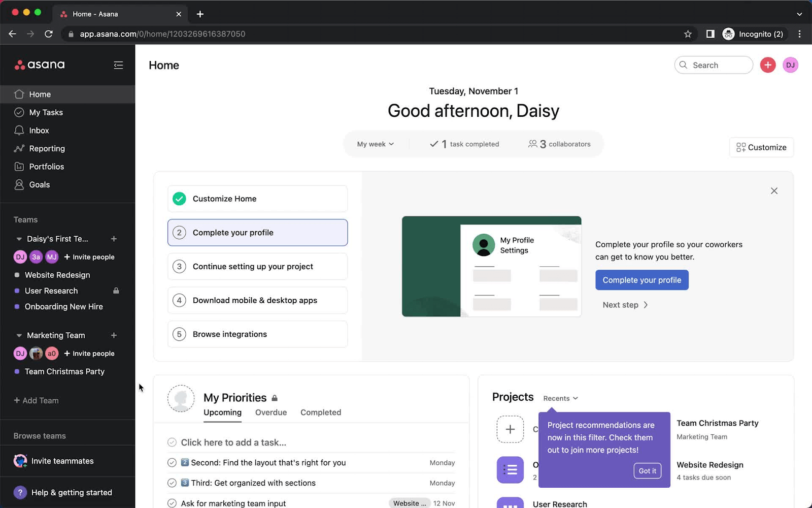Open Home via its house icon
Image resolution: width=812 pixels, height=508 pixels.
pyautogui.click(x=19, y=94)
